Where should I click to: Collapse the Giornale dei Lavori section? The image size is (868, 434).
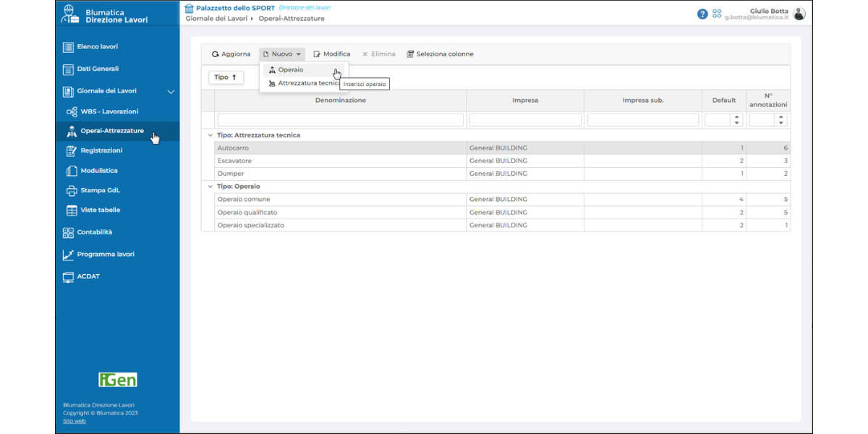click(x=171, y=92)
